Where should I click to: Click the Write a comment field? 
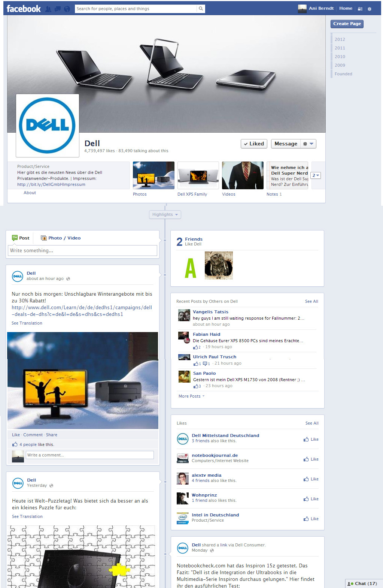pos(90,455)
